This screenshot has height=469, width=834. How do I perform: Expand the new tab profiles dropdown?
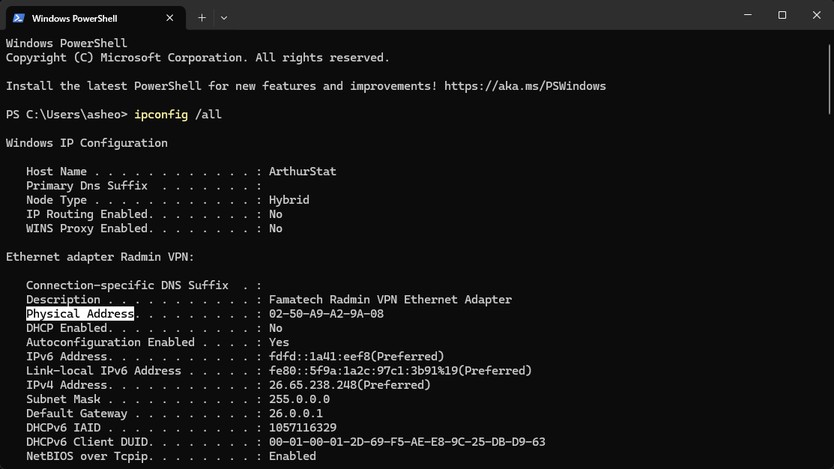pos(224,18)
